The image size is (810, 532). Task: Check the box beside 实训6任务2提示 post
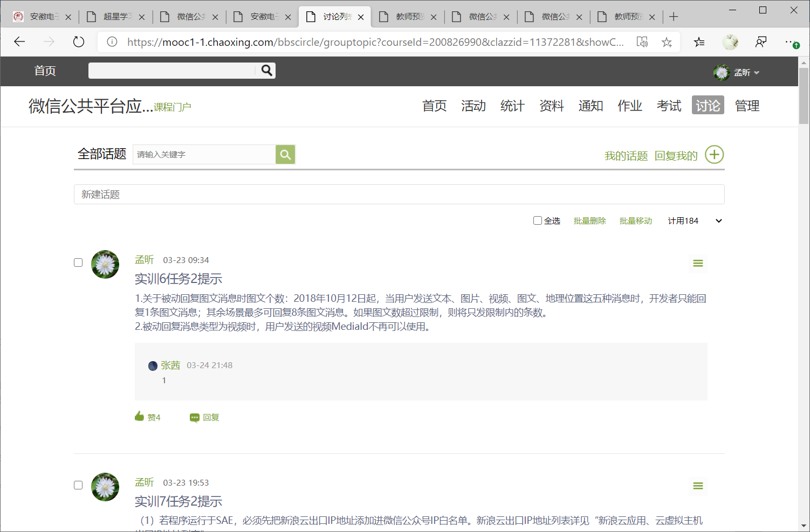(78, 262)
